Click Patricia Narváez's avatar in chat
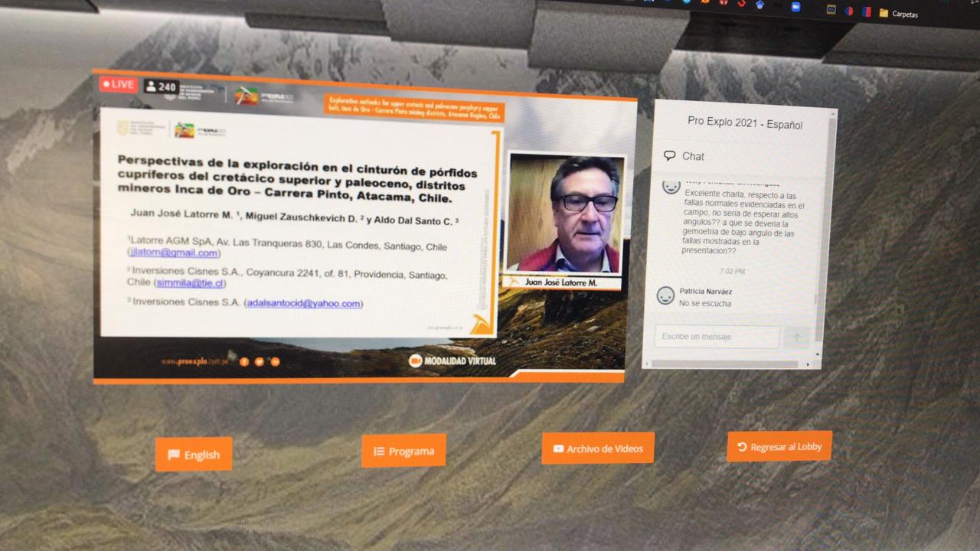980x551 pixels. click(x=666, y=295)
